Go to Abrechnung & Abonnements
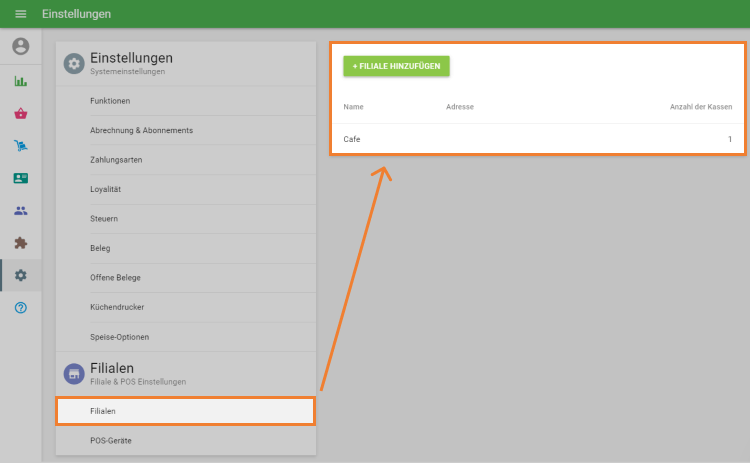Image resolution: width=750 pixels, height=463 pixels. [141, 130]
